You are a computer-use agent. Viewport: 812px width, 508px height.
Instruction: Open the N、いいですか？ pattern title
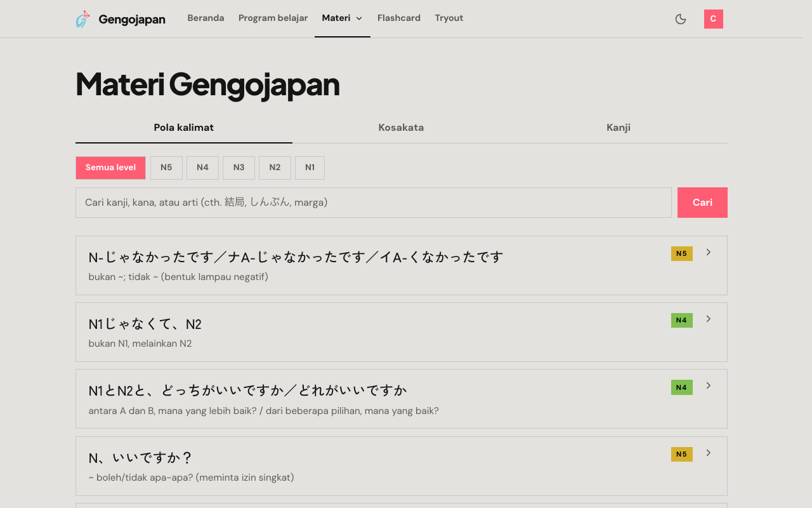click(x=140, y=458)
